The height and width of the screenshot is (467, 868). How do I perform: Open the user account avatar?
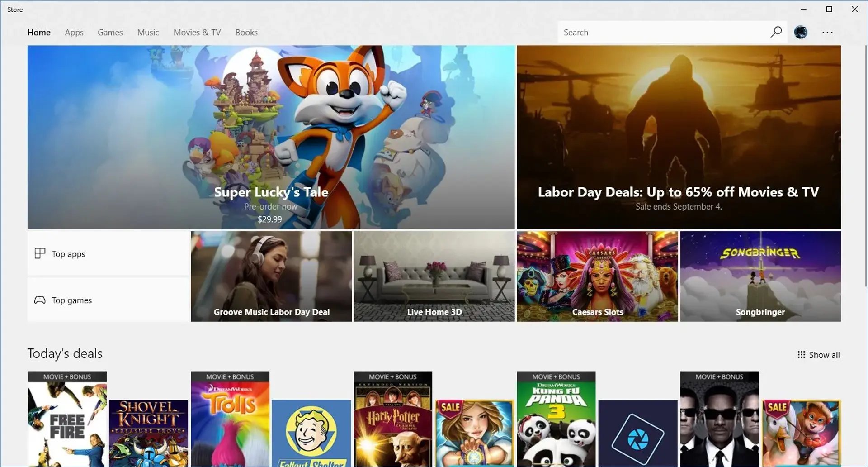coord(801,32)
